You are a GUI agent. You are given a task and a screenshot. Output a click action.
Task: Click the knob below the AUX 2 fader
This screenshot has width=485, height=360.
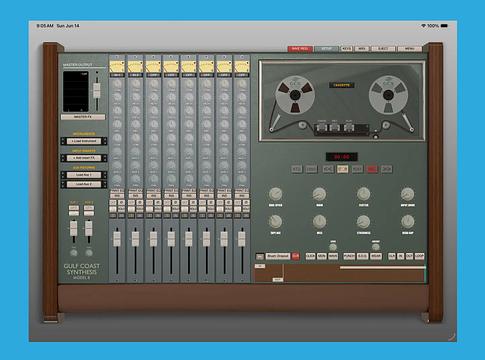coord(89,253)
